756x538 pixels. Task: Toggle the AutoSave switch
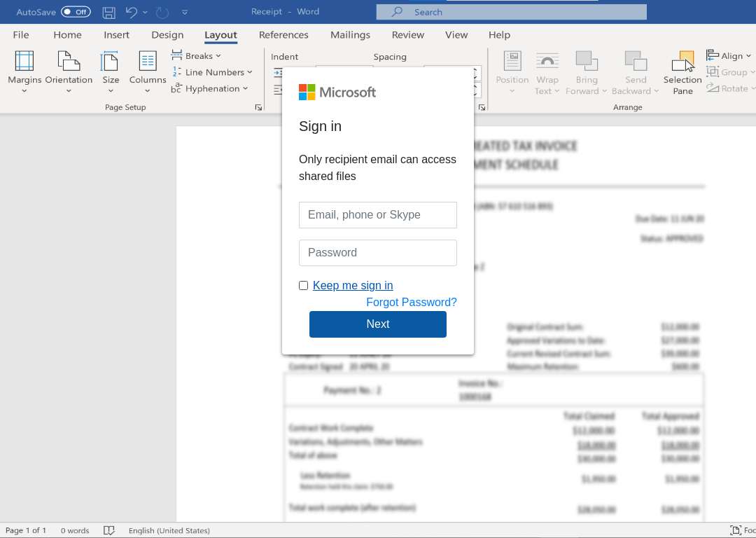coord(76,12)
